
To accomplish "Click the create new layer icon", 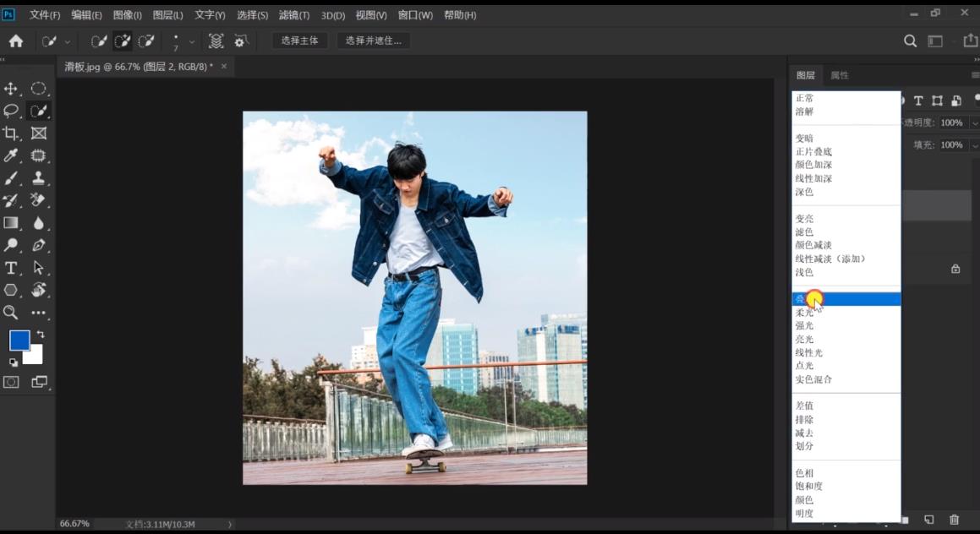I will coord(928,519).
